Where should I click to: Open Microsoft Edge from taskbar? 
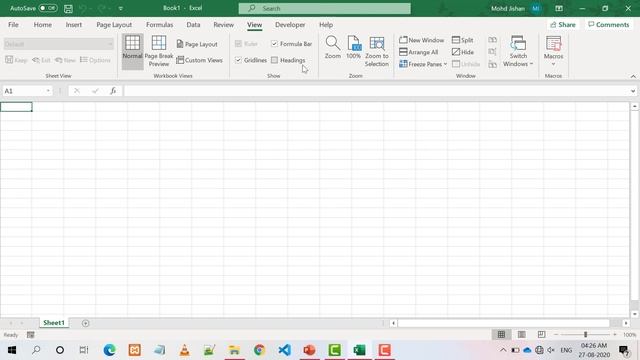tap(109, 350)
